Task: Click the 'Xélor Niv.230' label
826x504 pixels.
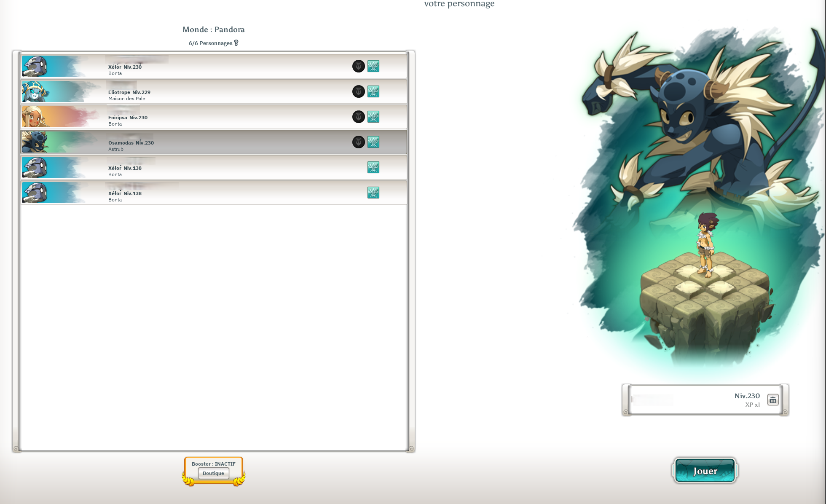Action: pos(125,67)
